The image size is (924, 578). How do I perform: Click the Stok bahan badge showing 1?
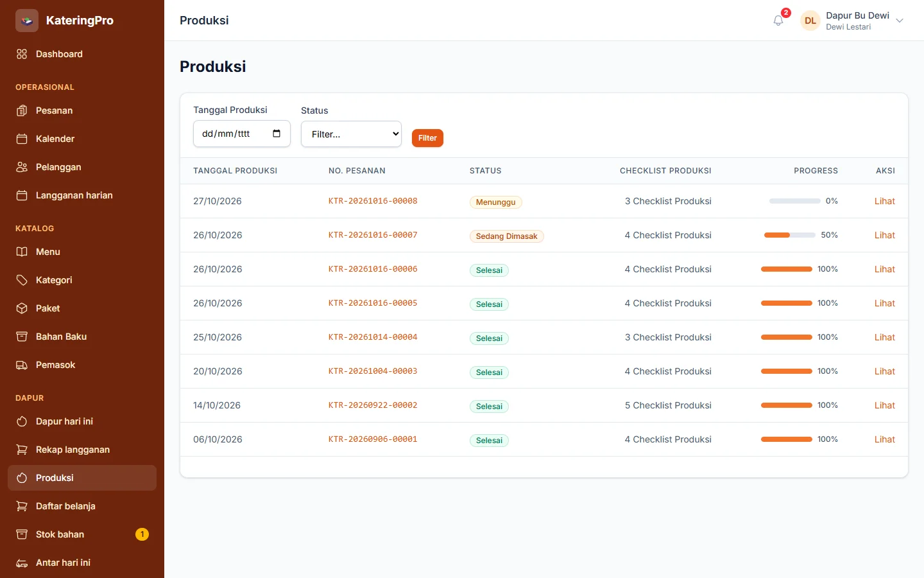point(142,534)
